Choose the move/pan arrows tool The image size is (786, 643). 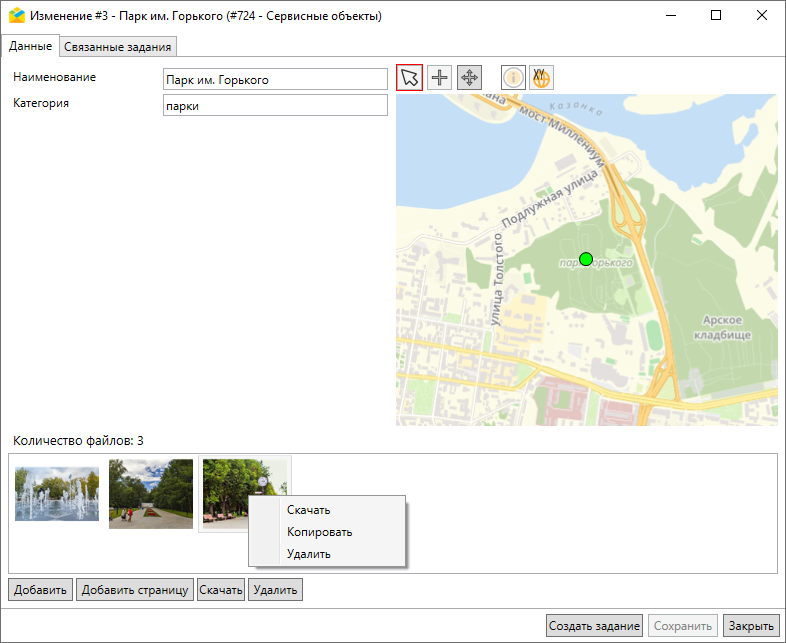(x=470, y=78)
